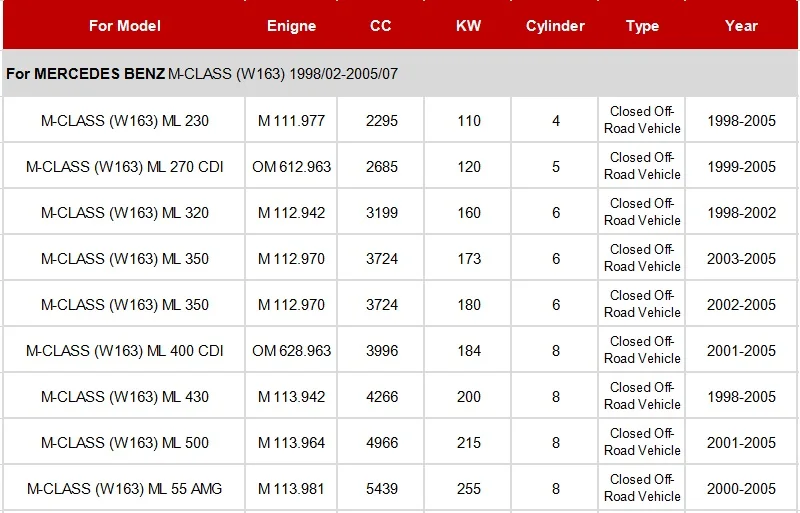800x513 pixels.
Task: Click the KW value '110'
Action: pos(469,120)
